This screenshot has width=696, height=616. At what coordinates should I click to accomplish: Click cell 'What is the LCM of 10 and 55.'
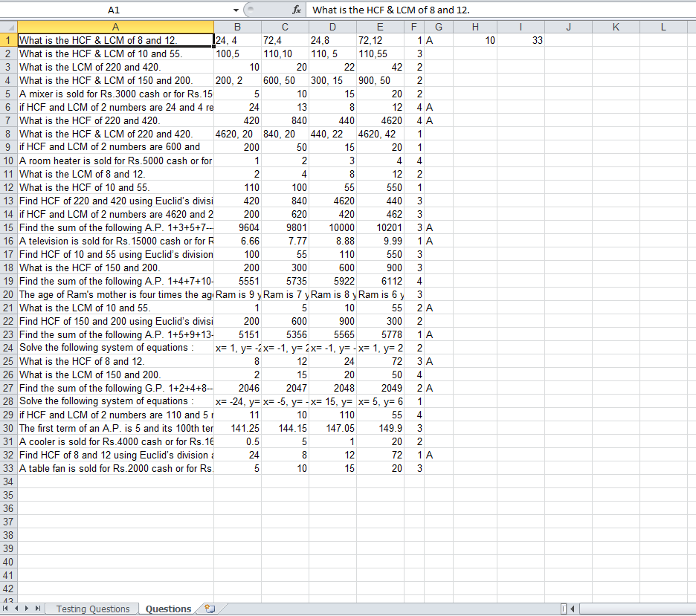coord(115,308)
